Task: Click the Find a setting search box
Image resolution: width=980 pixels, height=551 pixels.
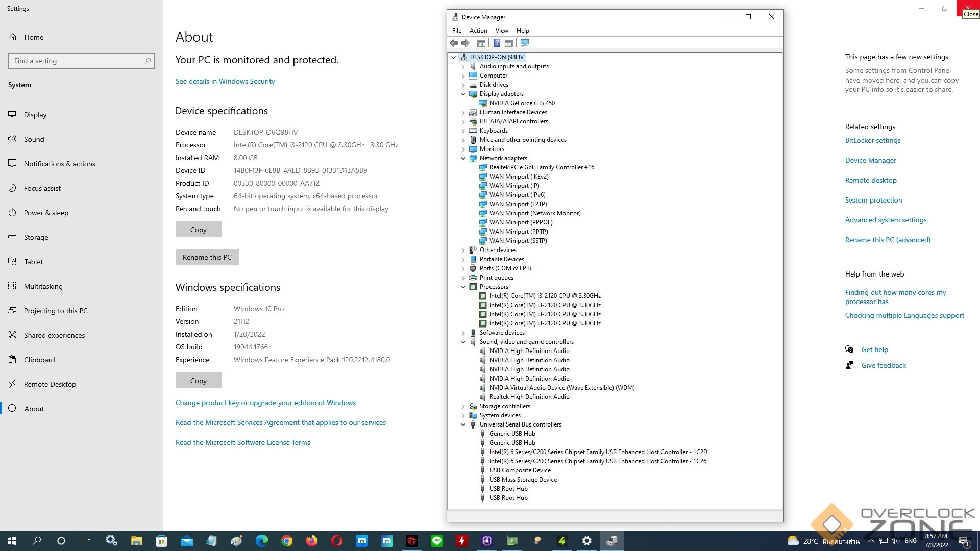Action: coord(77,61)
